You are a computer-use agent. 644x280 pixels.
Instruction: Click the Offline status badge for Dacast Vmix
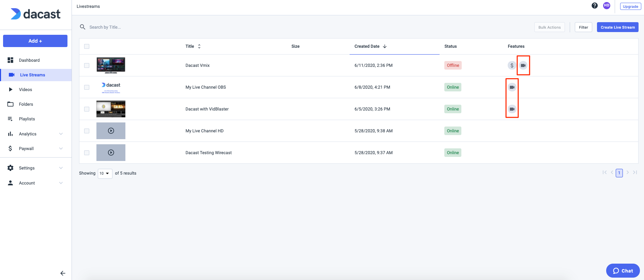pyautogui.click(x=453, y=65)
